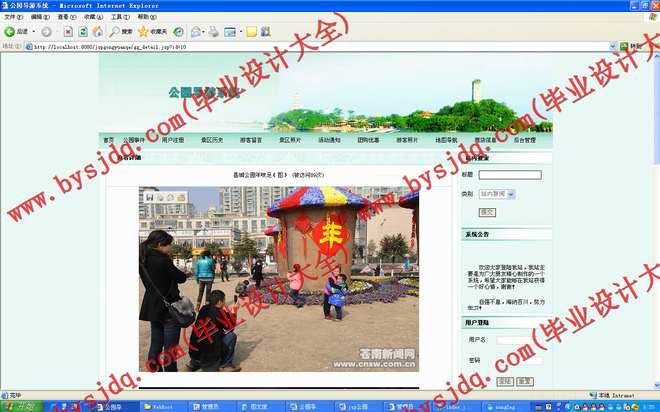Select 游客留言 in site navigation
Image resolution: width=660 pixels, height=412 pixels.
tap(251, 140)
